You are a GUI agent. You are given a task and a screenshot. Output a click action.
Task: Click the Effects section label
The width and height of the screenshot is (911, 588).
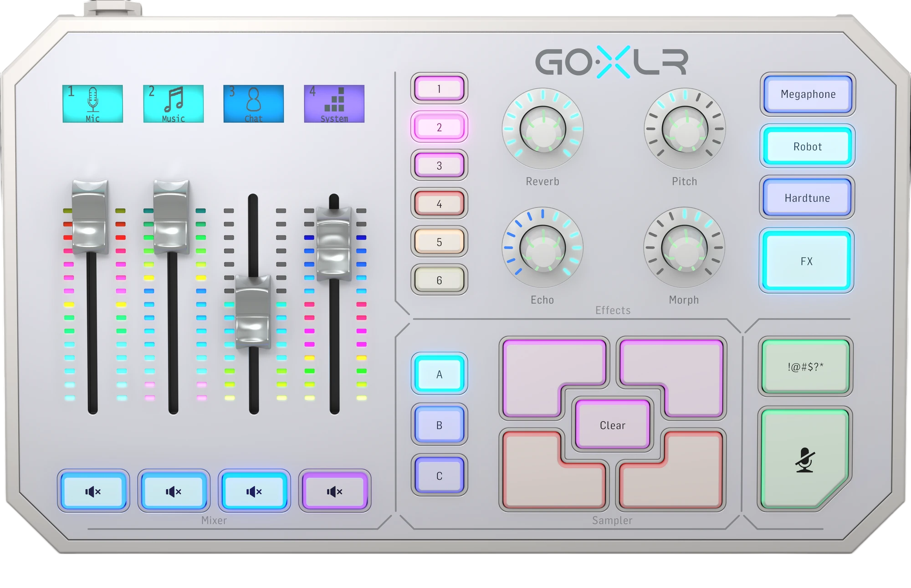(x=613, y=310)
